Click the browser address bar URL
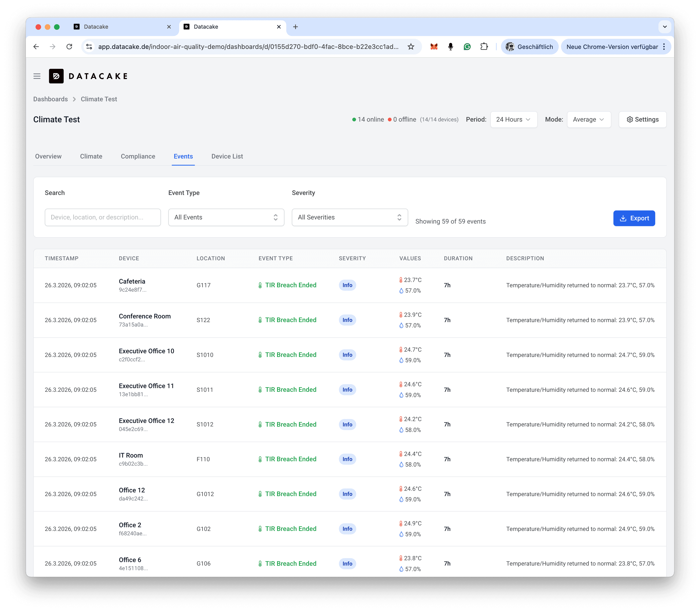Screen dimensions: 700x611 (248, 47)
